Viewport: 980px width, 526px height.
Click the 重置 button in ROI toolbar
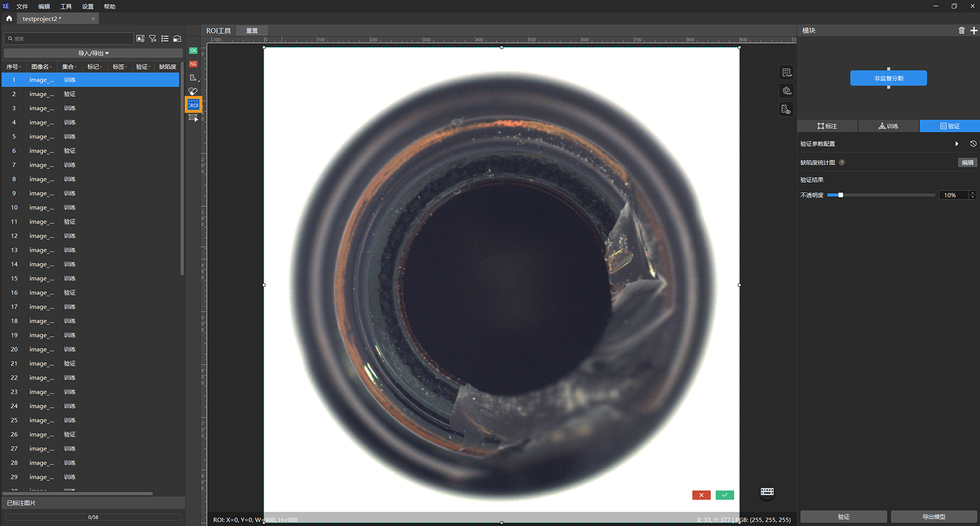(251, 30)
